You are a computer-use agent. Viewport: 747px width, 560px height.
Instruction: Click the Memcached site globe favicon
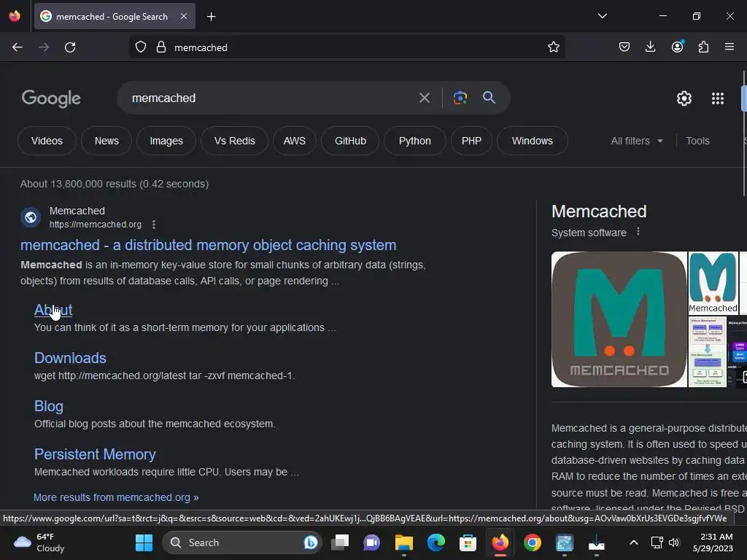click(31, 217)
